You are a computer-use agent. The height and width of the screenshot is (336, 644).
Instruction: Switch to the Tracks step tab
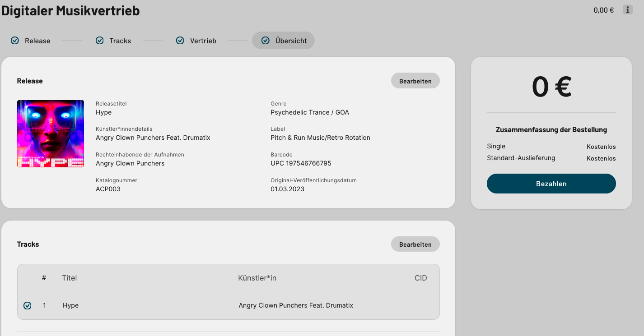[x=120, y=41]
